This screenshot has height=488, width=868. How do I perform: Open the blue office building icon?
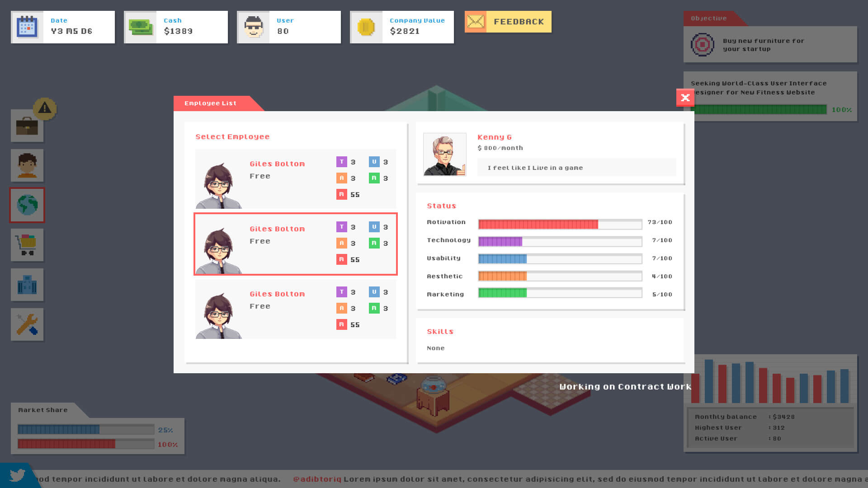tap(27, 285)
